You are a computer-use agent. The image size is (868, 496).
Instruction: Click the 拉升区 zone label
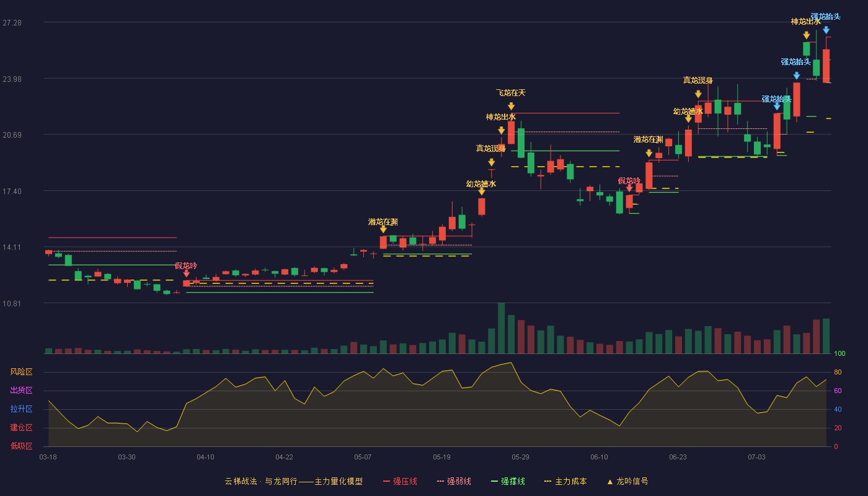tap(21, 409)
